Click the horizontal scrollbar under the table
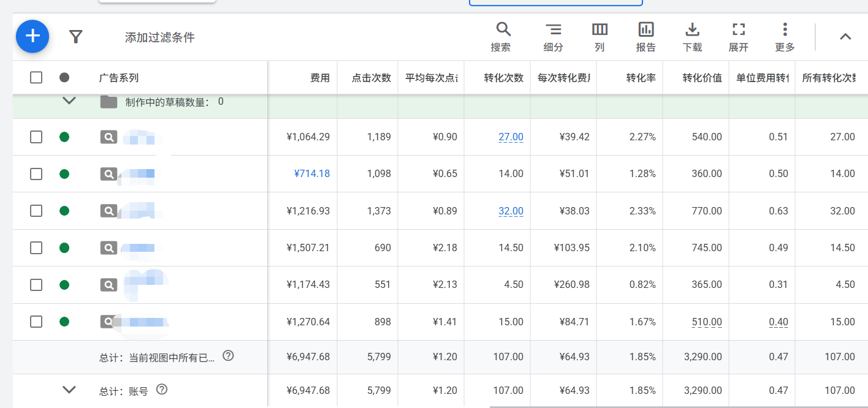 (679, 406)
